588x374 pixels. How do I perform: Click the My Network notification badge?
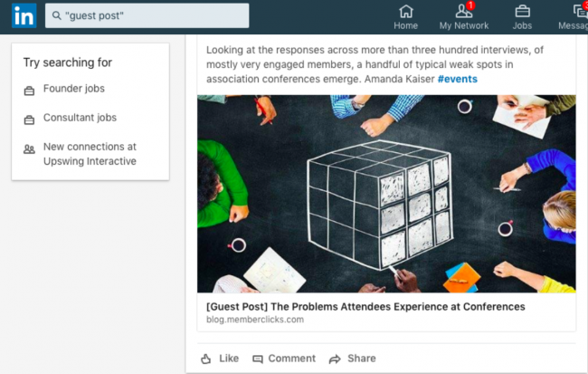[470, 5]
